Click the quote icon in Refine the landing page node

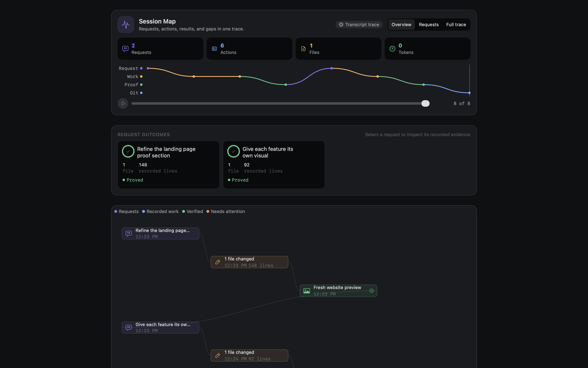129,233
